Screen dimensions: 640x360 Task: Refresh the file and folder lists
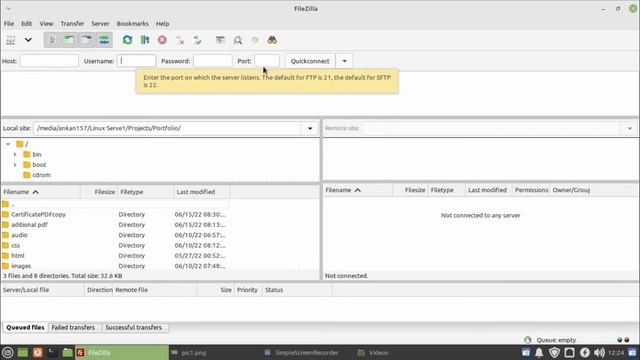[x=127, y=40]
